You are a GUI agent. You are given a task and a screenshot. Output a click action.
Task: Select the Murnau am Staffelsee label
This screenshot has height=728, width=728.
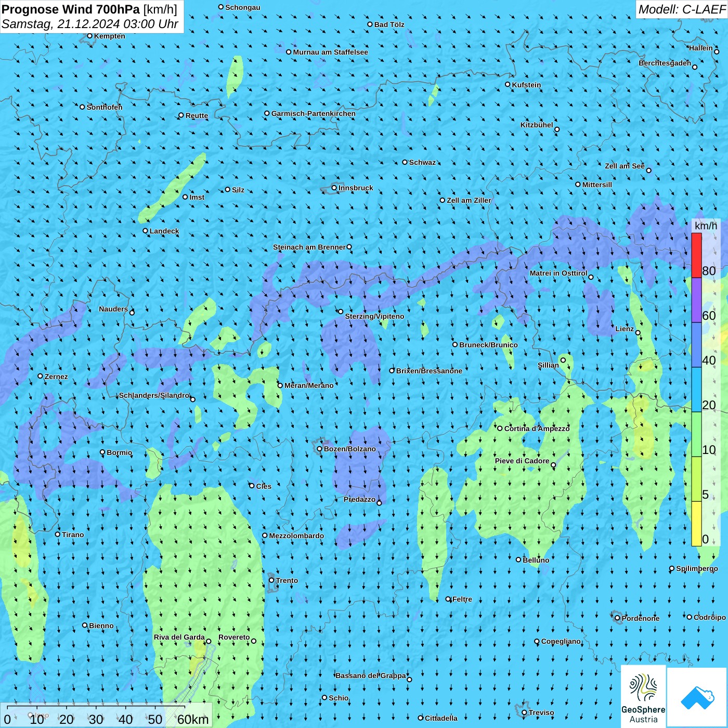(330, 52)
